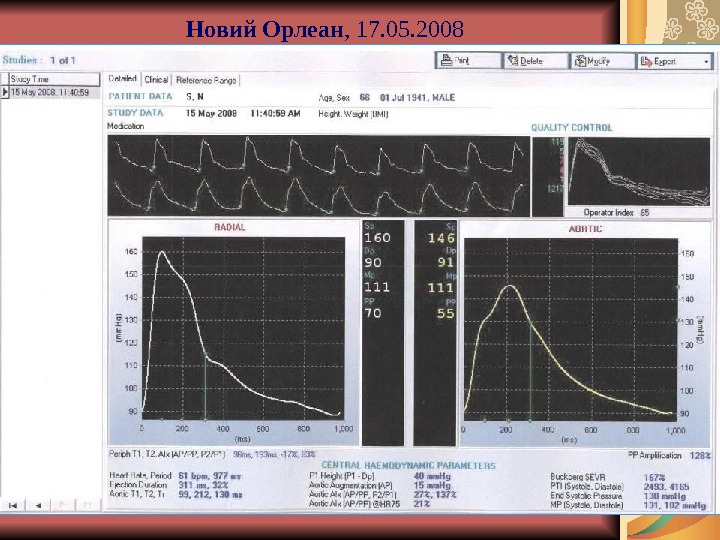The image size is (720, 540).
Task: Click the Medication label
Action: pos(125,126)
